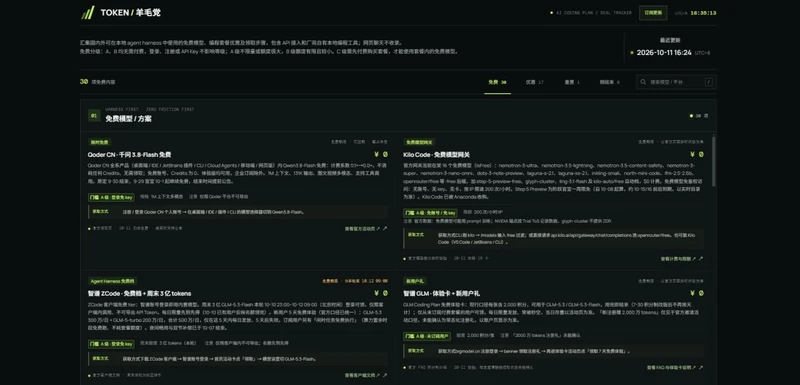Image resolution: width=800 pixels, height=385 pixels.
Task: Click external arrow beside Qoder CN official link
Action: pyautogui.click(x=385, y=229)
